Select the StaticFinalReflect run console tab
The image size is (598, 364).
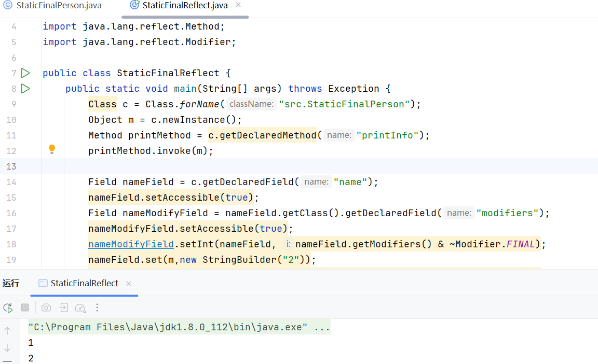pos(84,283)
